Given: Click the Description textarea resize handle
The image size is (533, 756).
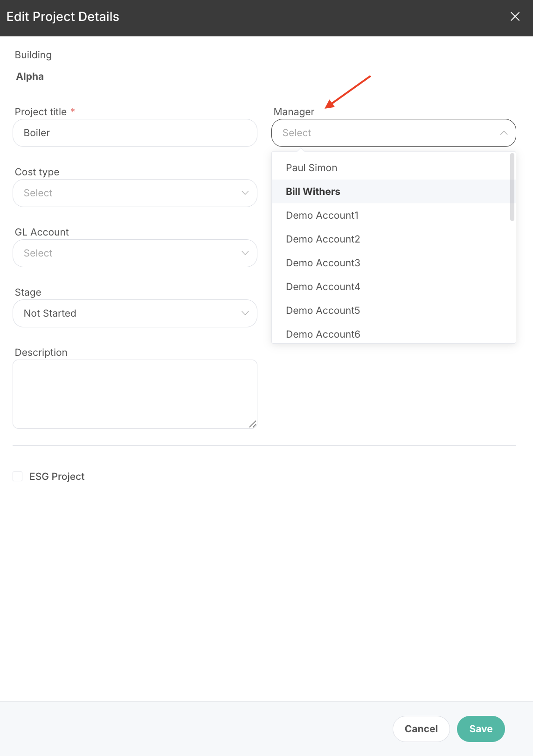Looking at the screenshot, I should point(253,423).
